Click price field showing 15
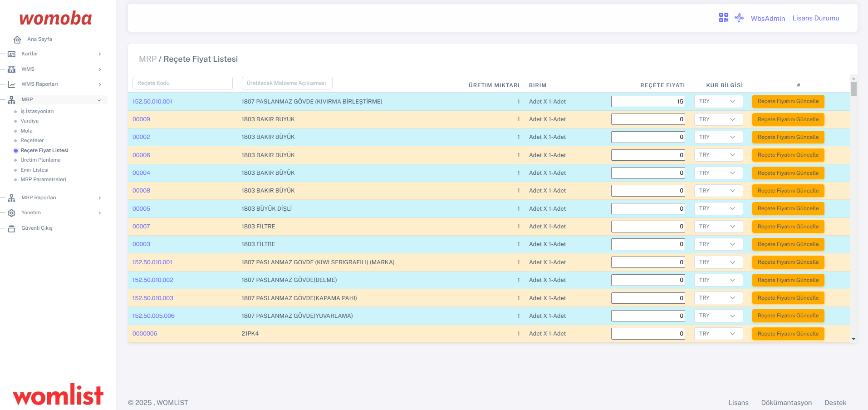Image resolution: width=868 pixels, height=410 pixels. tap(648, 101)
